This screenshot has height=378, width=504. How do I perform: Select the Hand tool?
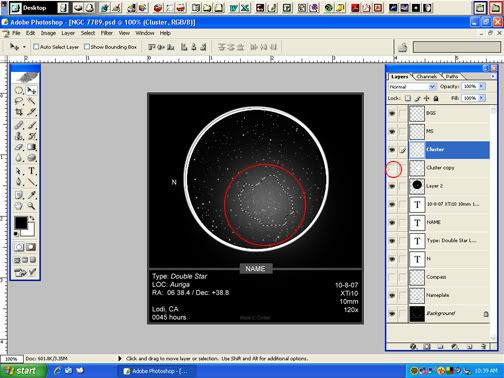pyautogui.click(x=19, y=206)
